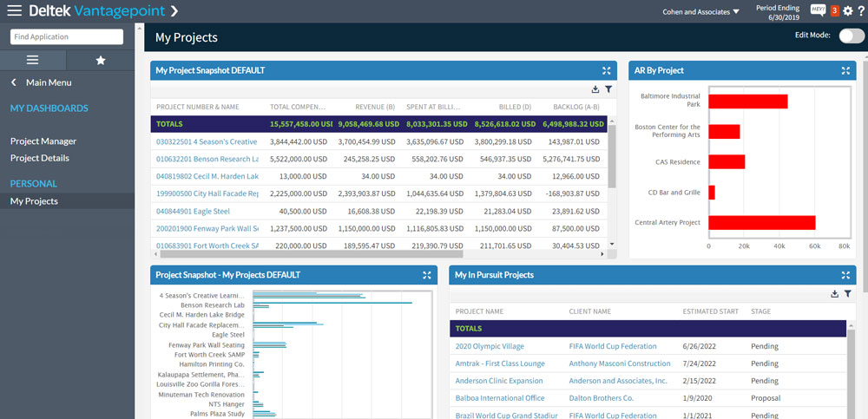
Task: Expand the My In Pursuit Projects panel
Action: click(x=845, y=275)
